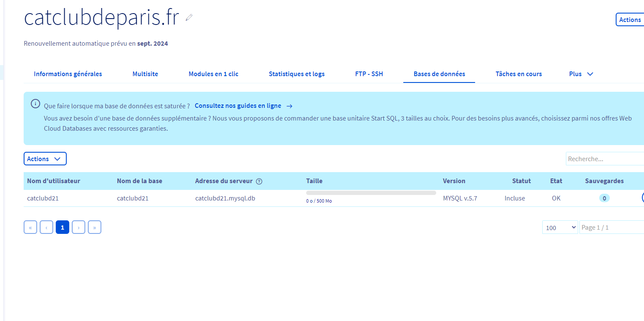This screenshot has width=644, height=321.
Task: Select current page number 1 button
Action: click(62, 228)
